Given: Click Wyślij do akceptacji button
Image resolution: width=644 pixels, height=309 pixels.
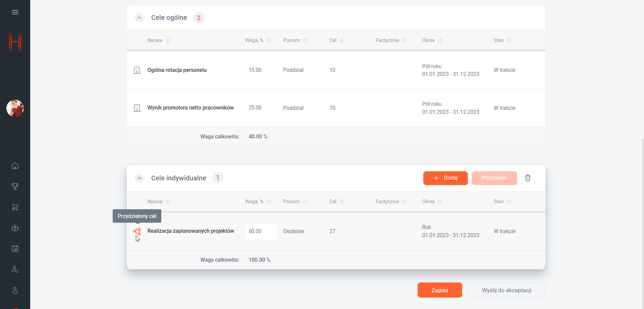Looking at the screenshot, I should pos(506,290).
